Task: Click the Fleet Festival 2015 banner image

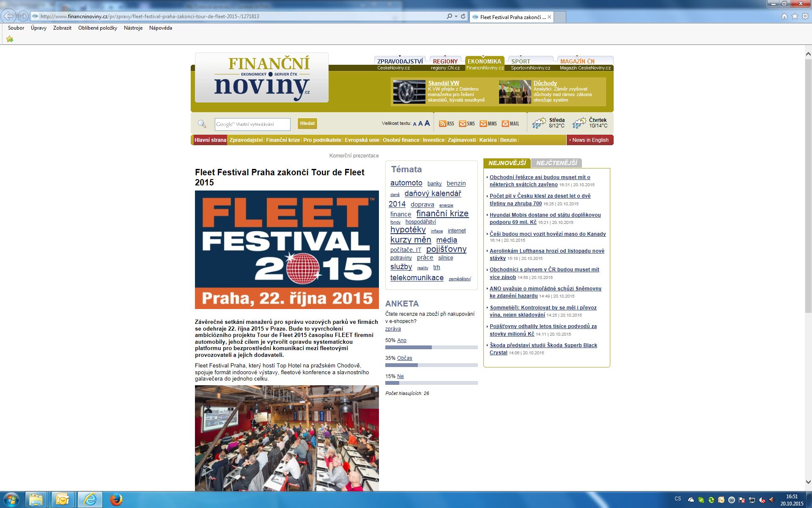Action: [287, 250]
